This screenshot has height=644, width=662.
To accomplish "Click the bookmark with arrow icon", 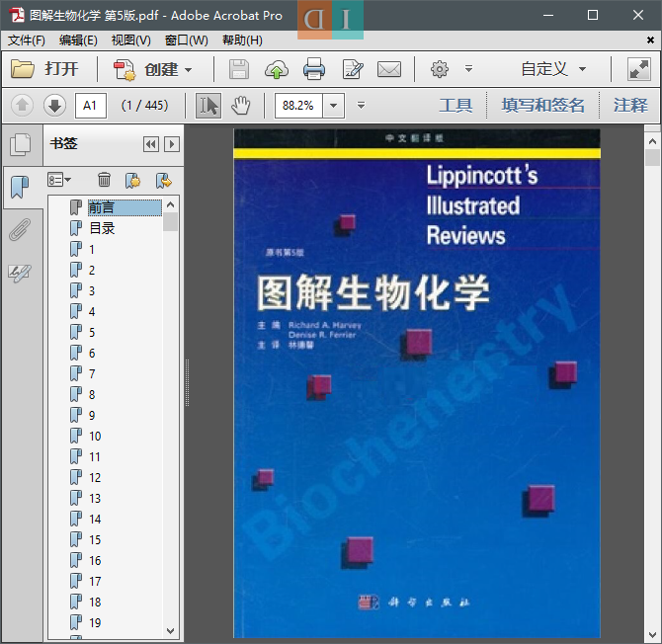I will click(164, 180).
